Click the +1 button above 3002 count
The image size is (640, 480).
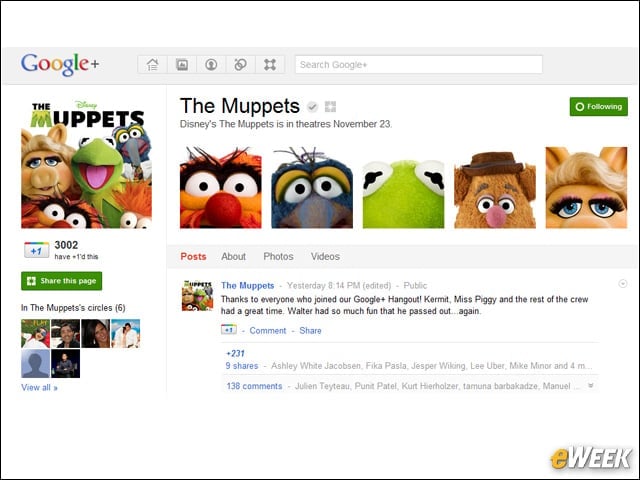37,250
